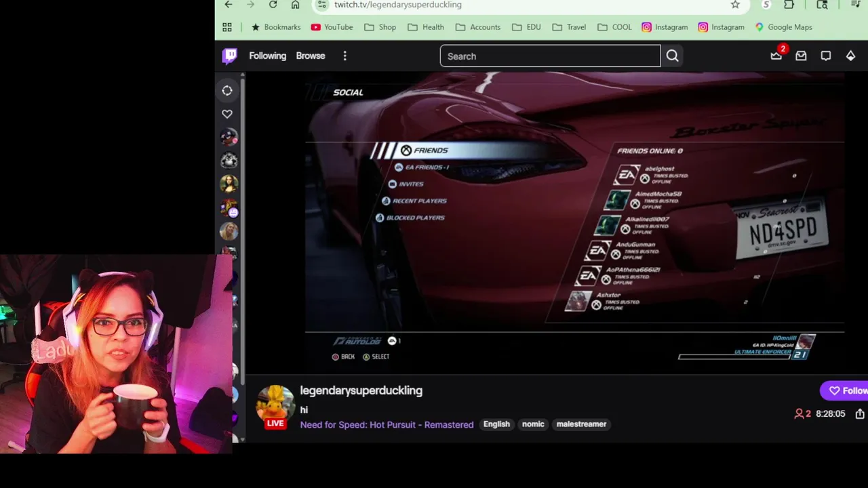Viewport: 868px width, 488px height.
Task: Open the Twitch notifications inbox icon
Action: pyautogui.click(x=801, y=56)
